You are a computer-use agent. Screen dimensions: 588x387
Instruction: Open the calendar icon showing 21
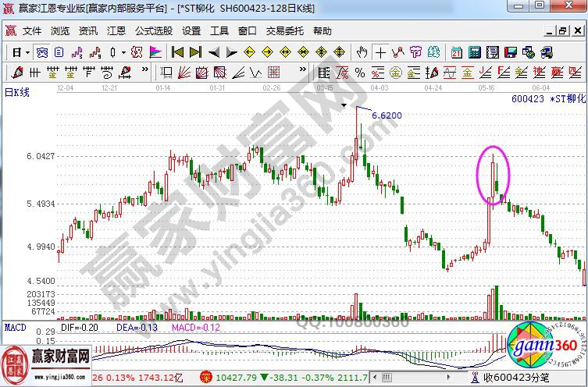pyautogui.click(x=456, y=52)
